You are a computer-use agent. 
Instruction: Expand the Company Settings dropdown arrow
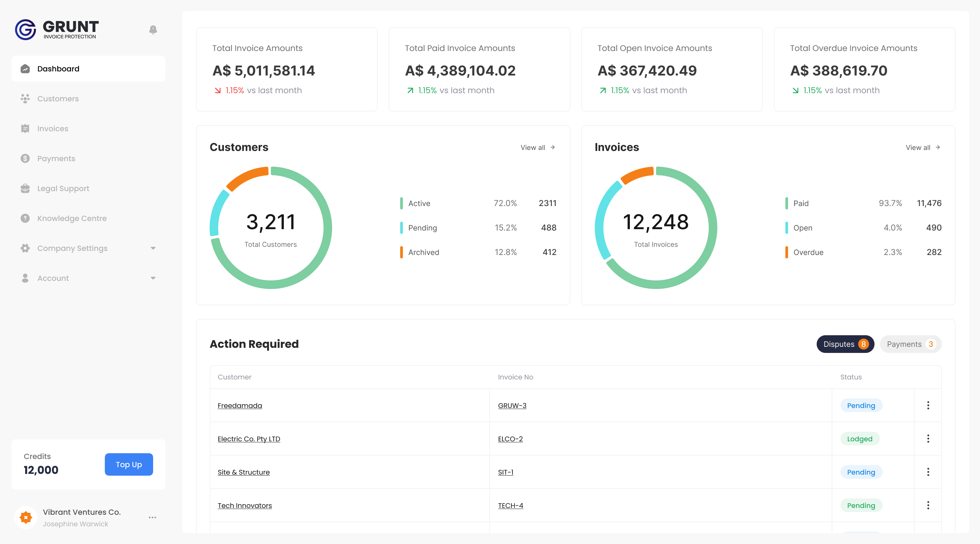coord(153,248)
